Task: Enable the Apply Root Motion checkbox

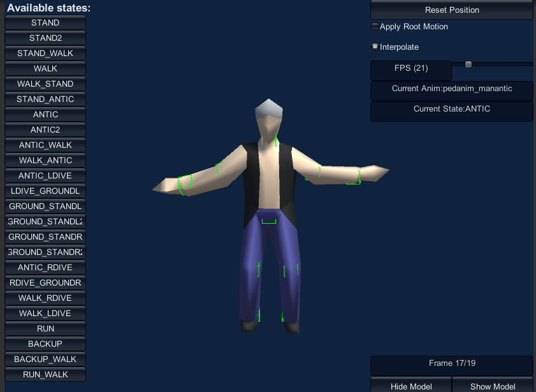Action: (x=375, y=27)
